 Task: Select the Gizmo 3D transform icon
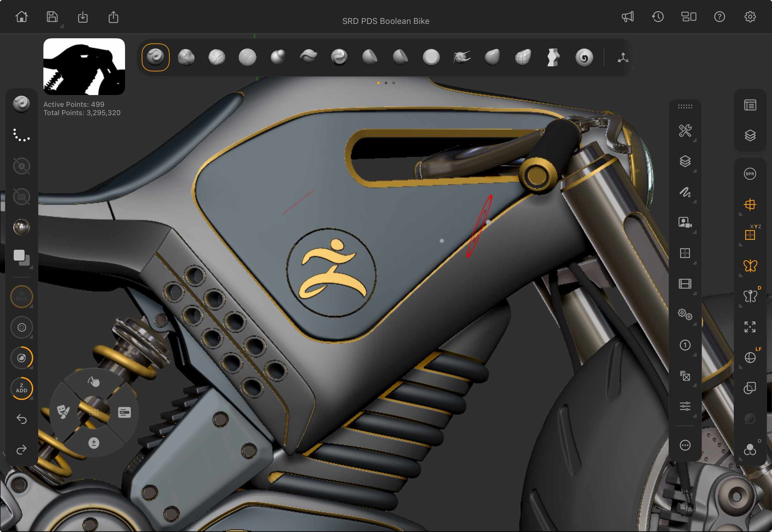click(x=623, y=57)
